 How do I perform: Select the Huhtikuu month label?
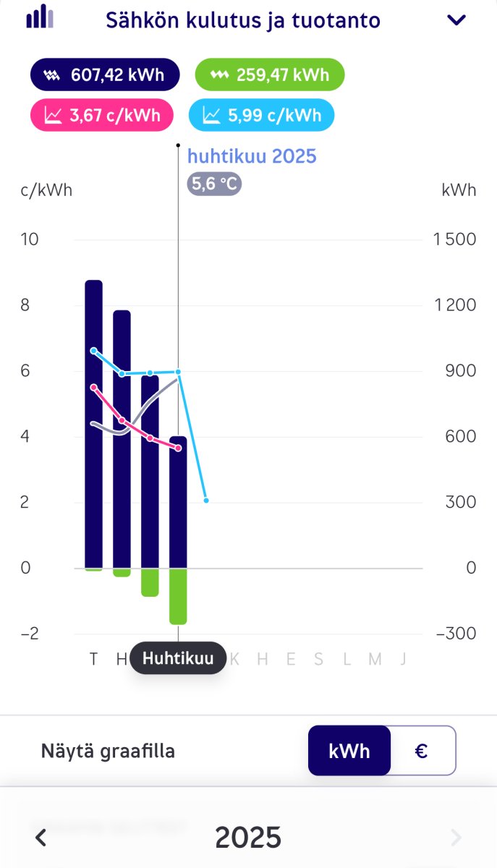click(x=178, y=658)
